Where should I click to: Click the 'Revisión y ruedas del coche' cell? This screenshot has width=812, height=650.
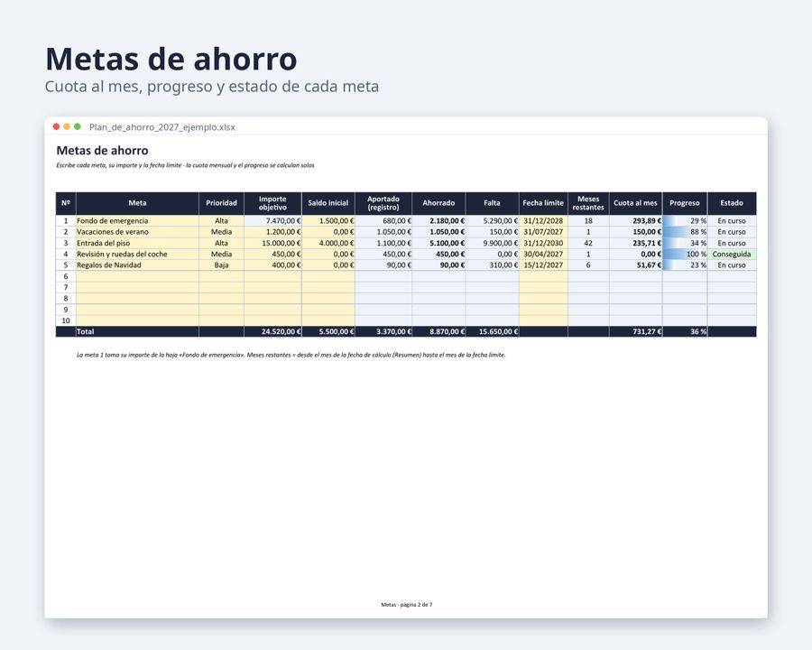(137, 254)
